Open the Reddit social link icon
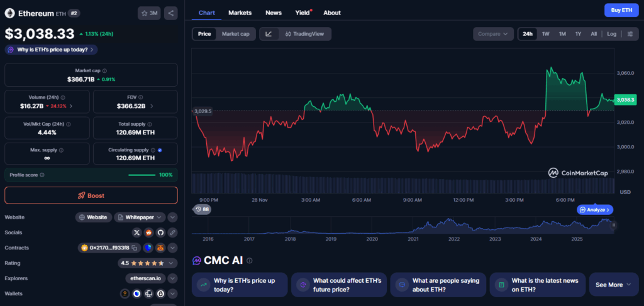This screenshot has height=306, width=644. tap(148, 232)
